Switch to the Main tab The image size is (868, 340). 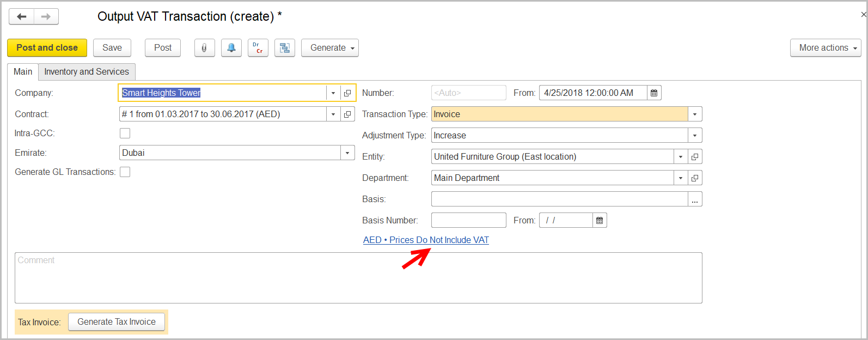click(23, 72)
